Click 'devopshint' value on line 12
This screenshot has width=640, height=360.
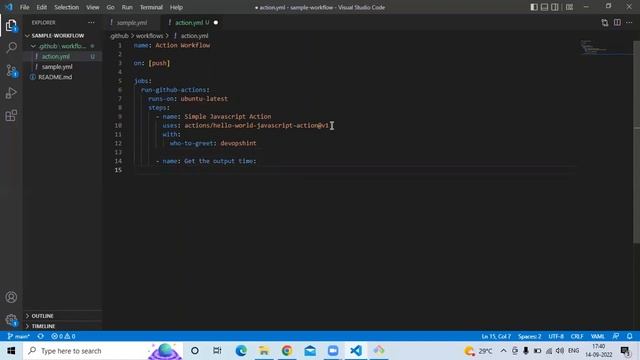(238, 143)
